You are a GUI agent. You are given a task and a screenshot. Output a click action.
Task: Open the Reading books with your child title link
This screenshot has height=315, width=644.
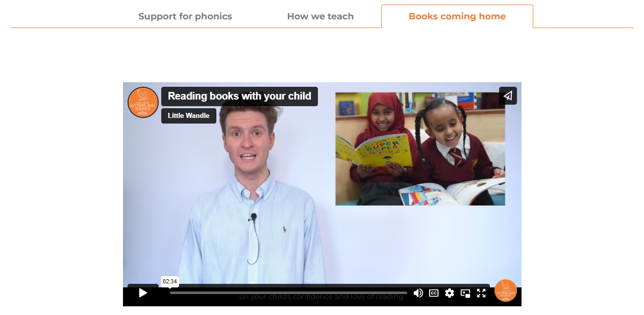click(239, 96)
